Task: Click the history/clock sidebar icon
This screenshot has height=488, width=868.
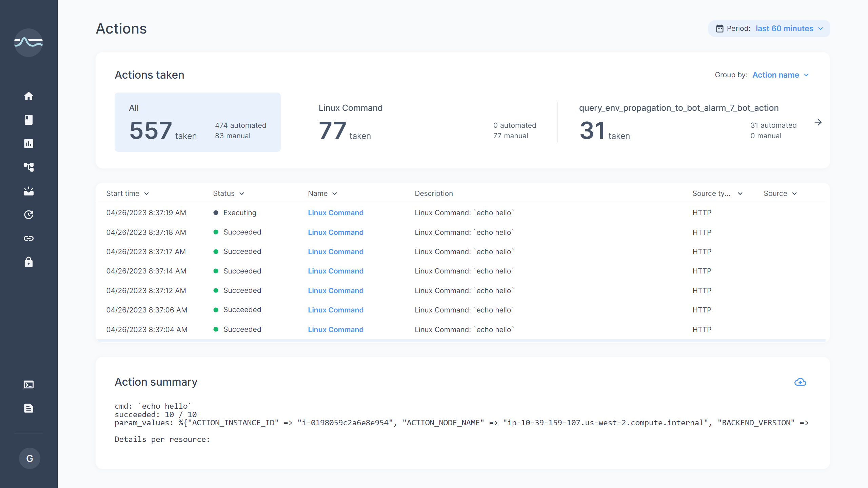Action: (x=28, y=215)
